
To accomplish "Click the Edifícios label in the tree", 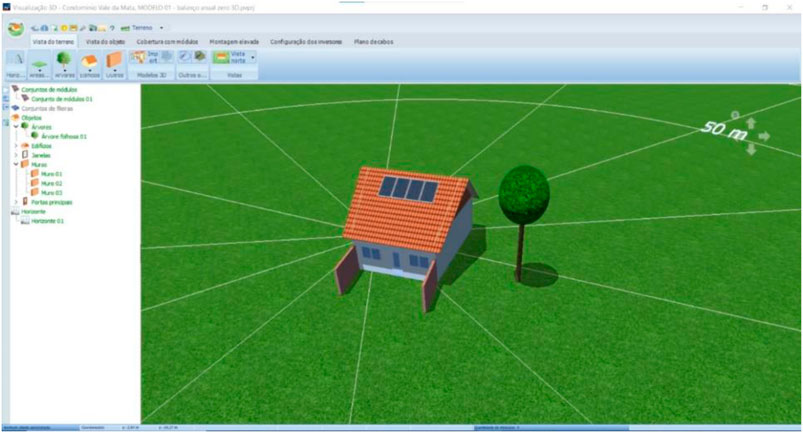I will tap(40, 146).
